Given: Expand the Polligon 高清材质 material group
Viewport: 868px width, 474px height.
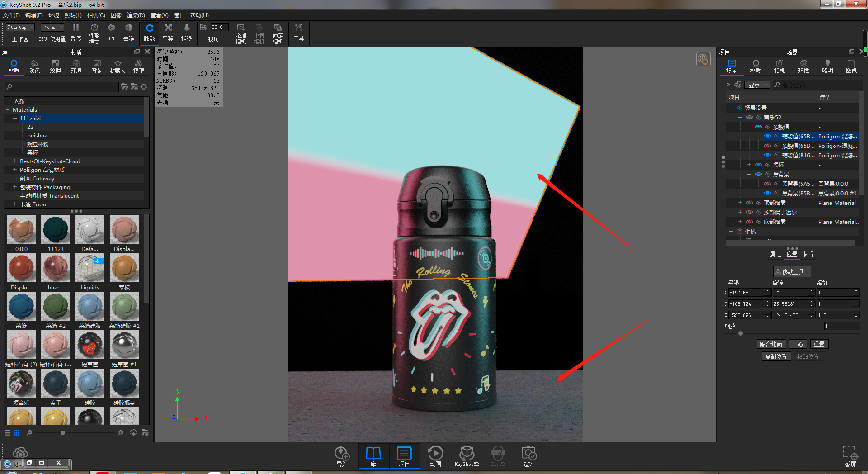Looking at the screenshot, I should tap(14, 170).
